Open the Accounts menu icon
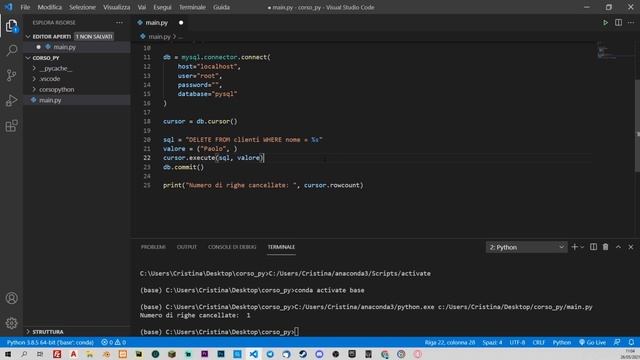This screenshot has height=360, width=640. tap(11, 298)
